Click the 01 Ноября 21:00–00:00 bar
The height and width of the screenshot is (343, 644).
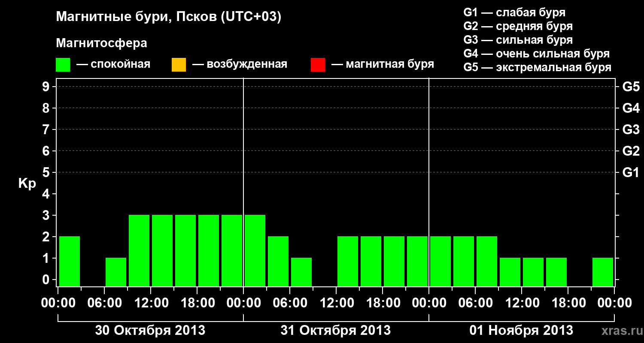point(603,272)
